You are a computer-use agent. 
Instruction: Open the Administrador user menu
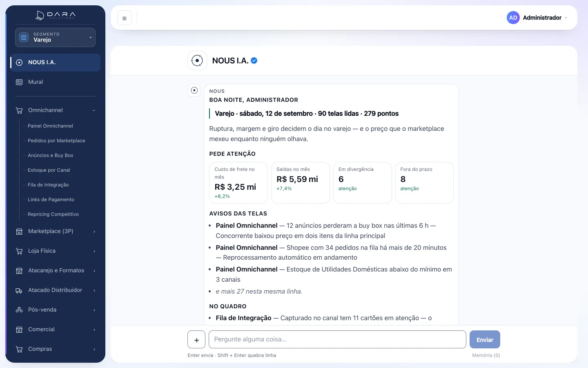point(537,18)
